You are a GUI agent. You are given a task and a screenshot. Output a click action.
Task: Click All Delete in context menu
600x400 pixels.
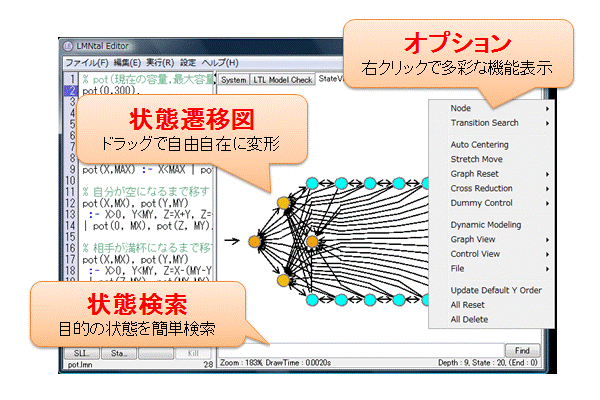469,319
